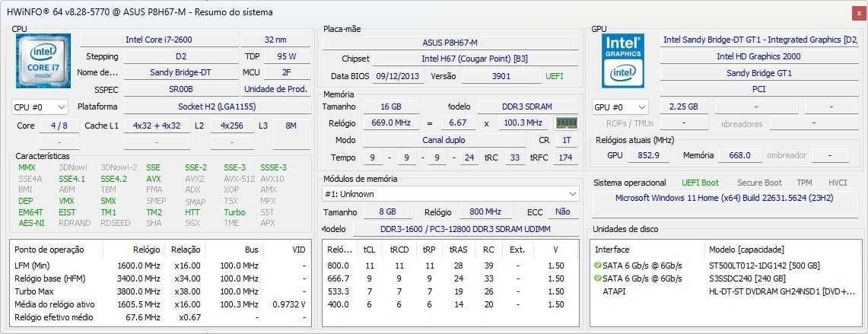This screenshot has width=868, height=334.
Task: Click the green UEFI label next to BIOS version
Action: (554, 76)
